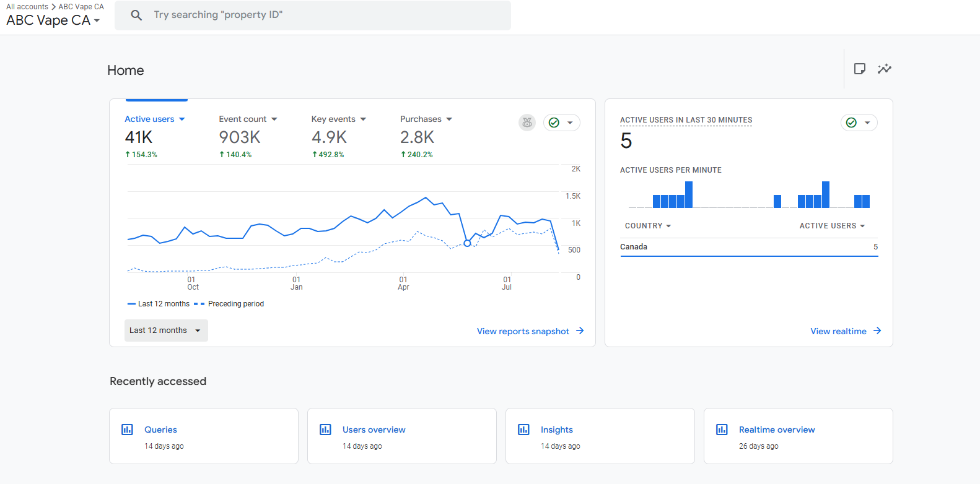Click the Users overview report icon
This screenshot has width=980, height=484.
click(325, 430)
